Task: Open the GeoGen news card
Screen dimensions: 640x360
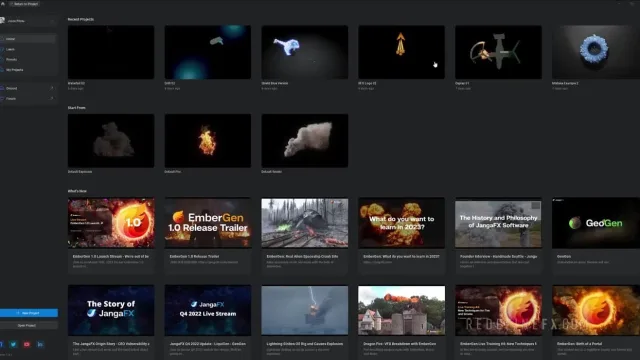Action: point(596,235)
